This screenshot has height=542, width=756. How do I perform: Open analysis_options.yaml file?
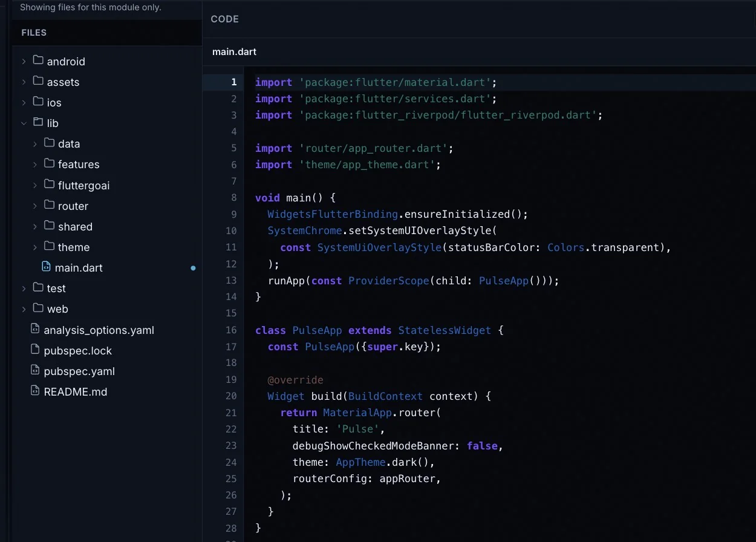tap(99, 330)
